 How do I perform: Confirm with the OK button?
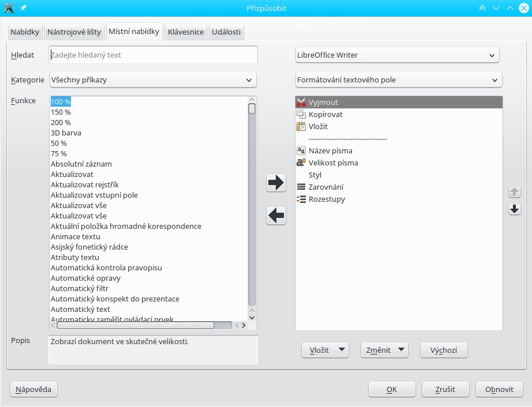pos(392,389)
